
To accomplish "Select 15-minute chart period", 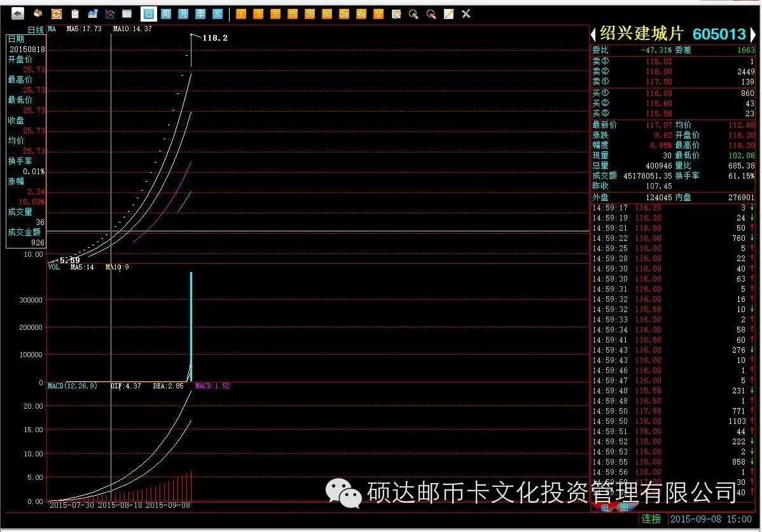I will click(x=292, y=13).
